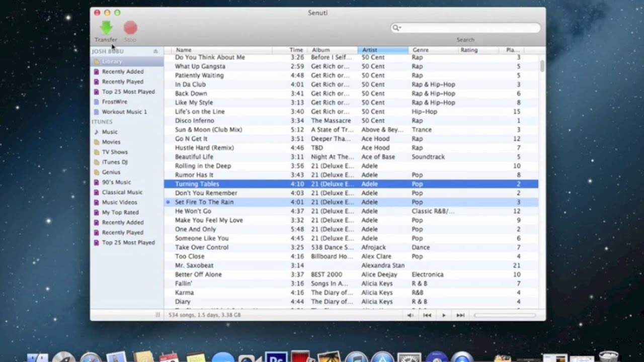Viewport: 644px width, 362px height.
Task: Select song Hustle Hard (Remix)
Action: pyautogui.click(x=351, y=148)
